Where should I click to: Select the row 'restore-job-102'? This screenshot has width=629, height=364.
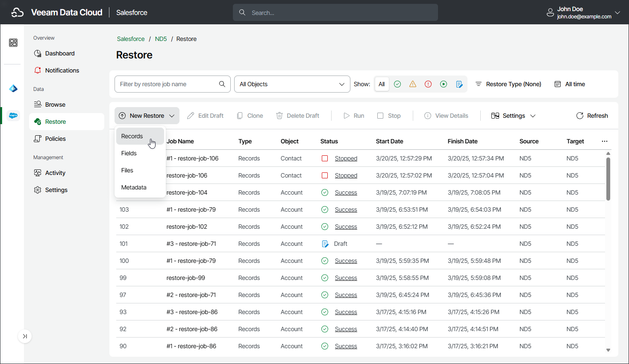[x=360, y=227]
